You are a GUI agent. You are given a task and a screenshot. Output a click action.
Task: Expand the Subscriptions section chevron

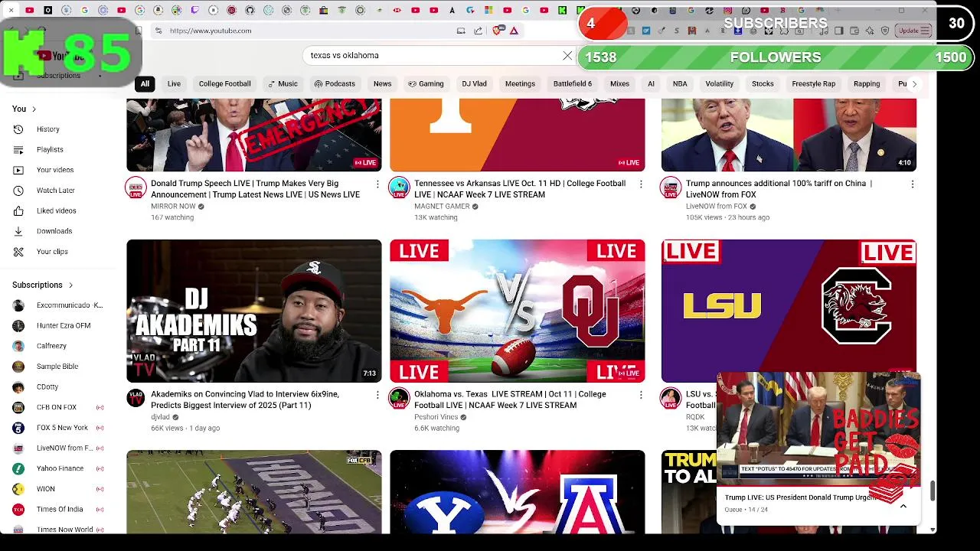(x=70, y=285)
